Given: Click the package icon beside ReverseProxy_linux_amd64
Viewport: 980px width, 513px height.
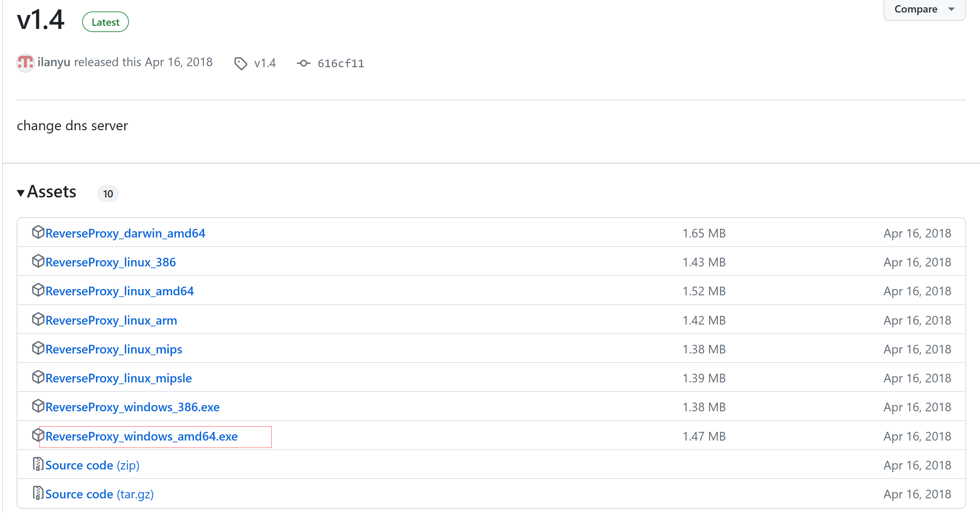Looking at the screenshot, I should (x=38, y=290).
